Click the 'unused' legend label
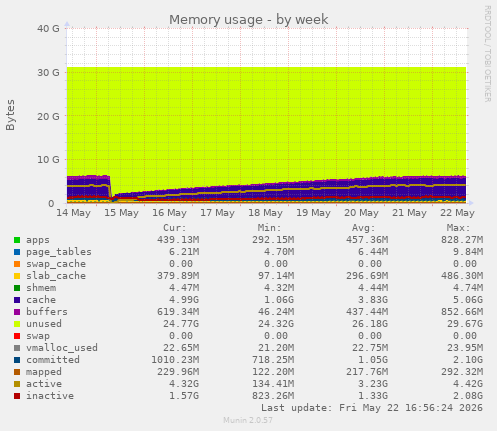This screenshot has width=497, height=431. pos(44,324)
